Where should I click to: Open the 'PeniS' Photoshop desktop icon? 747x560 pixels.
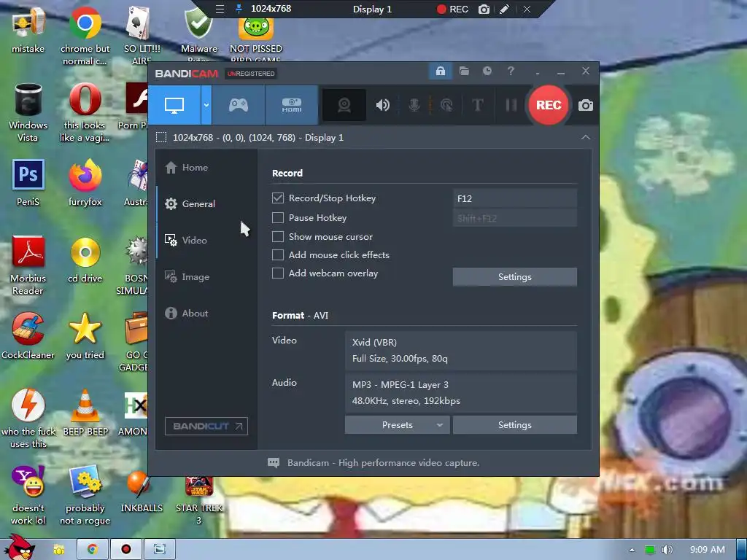28,183
